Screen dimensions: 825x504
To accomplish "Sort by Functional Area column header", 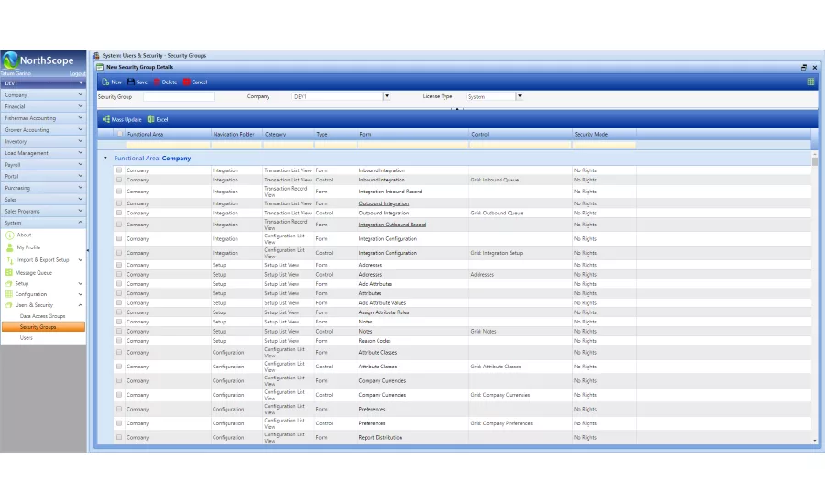I will coord(145,134).
